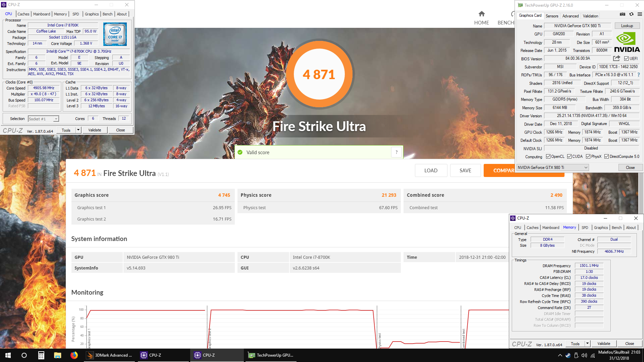Switch to Mainboard tab in top CPU-Z
This screenshot has width=644, height=362.
[42, 14]
